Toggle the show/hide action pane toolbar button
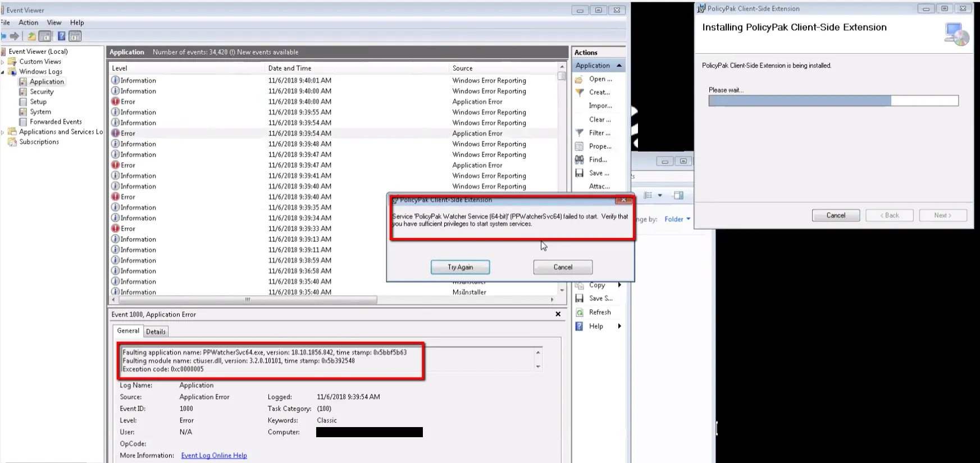The image size is (980, 463). (x=75, y=36)
